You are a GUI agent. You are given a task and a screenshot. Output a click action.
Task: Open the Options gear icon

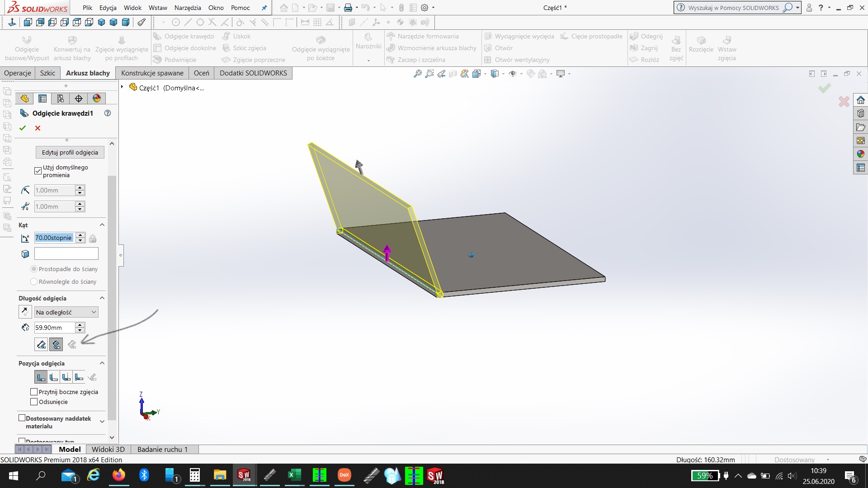pyautogui.click(x=425, y=8)
